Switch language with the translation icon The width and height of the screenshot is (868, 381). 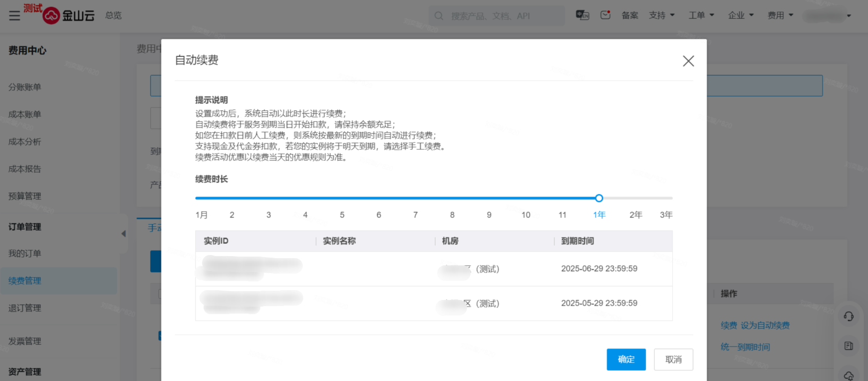pyautogui.click(x=582, y=15)
